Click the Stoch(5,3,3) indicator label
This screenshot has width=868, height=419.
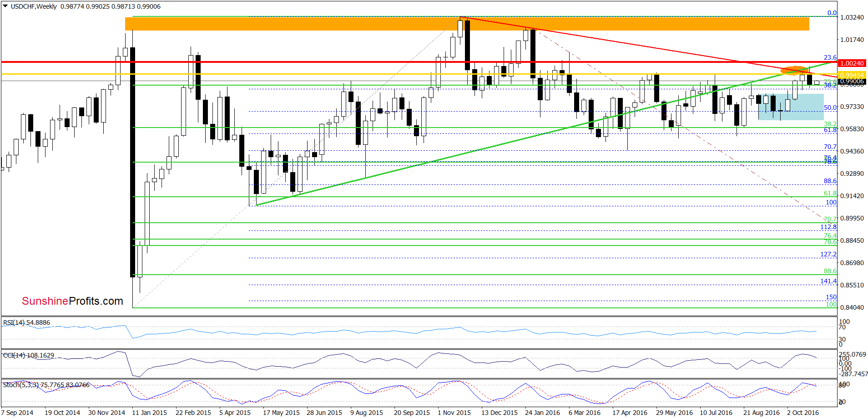[x=46, y=385]
